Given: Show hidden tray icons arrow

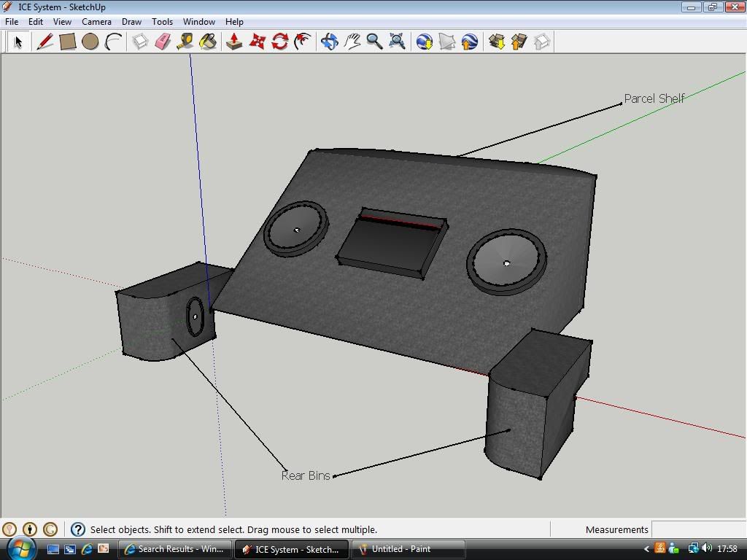Looking at the screenshot, I should click(x=646, y=549).
